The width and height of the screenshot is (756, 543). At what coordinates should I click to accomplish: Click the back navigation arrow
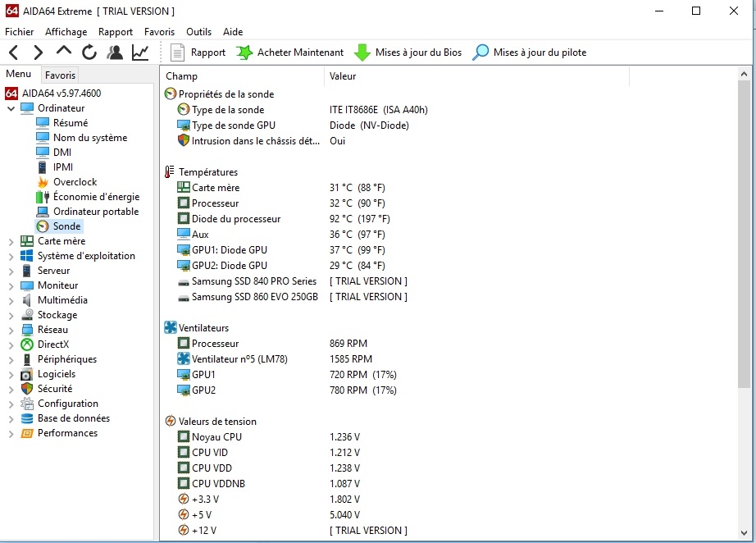tap(14, 52)
